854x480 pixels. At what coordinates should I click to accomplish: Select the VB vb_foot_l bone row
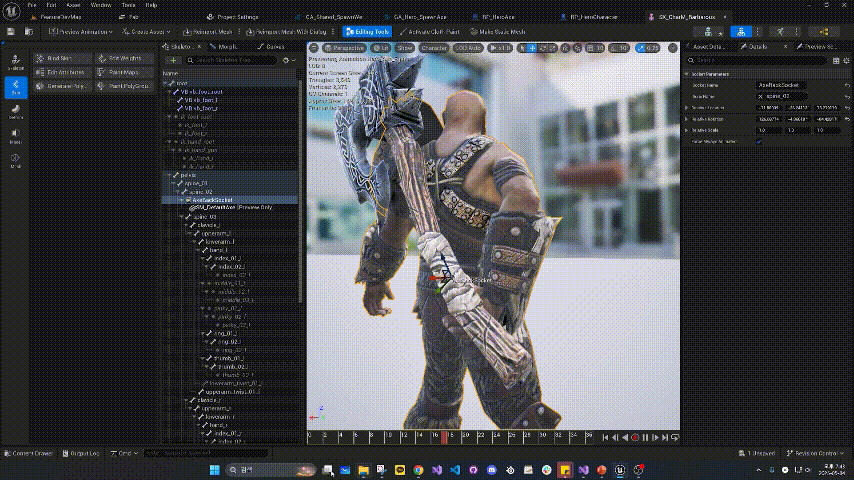click(230, 100)
